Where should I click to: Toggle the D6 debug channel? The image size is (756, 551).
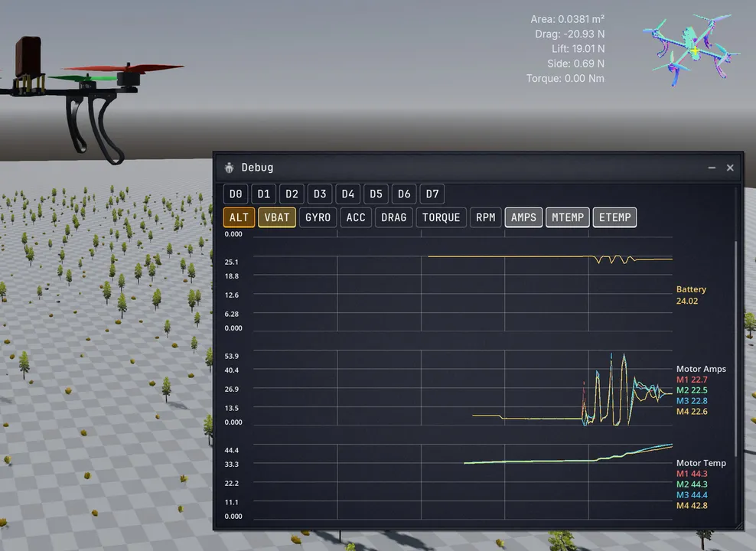pos(404,194)
